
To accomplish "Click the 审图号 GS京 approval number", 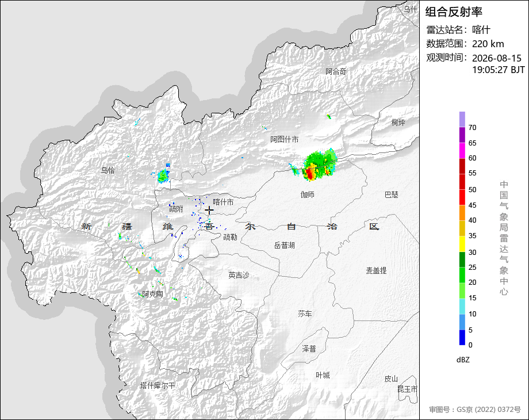I will [475, 409].
